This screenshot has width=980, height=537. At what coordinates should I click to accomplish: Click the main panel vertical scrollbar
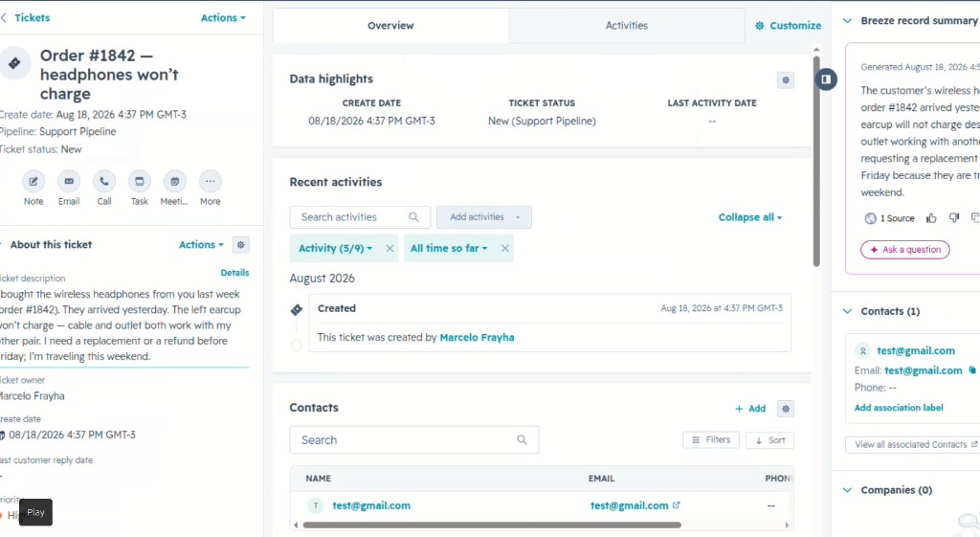tap(816, 161)
